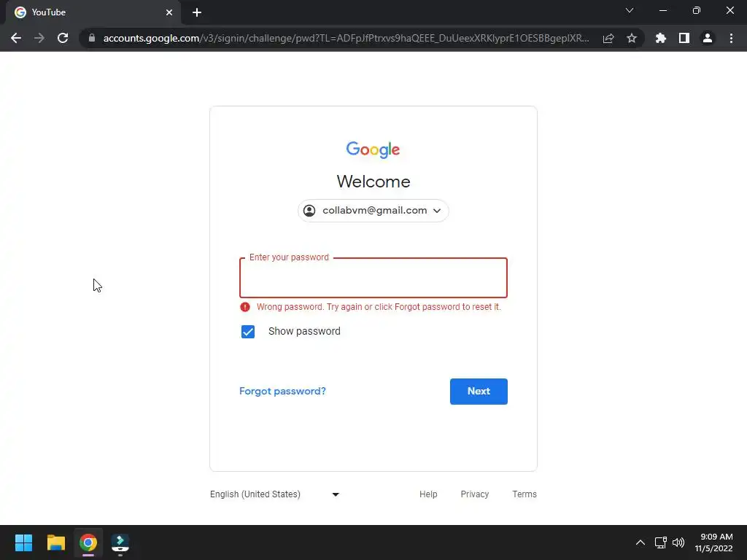Screen dimensions: 747x560
Task: Open the fourth taskbar app icon
Action: [120, 543]
